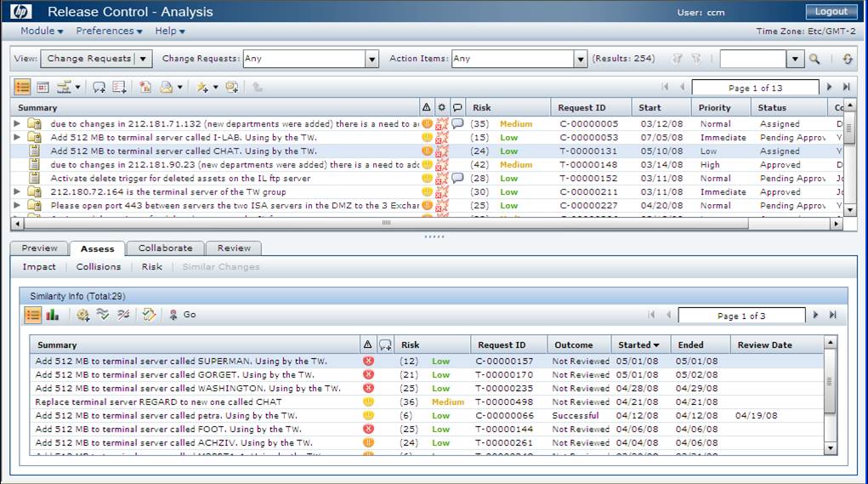Expand the C-00000053 request row
Viewport: 868px width, 484px height.
click(x=17, y=137)
